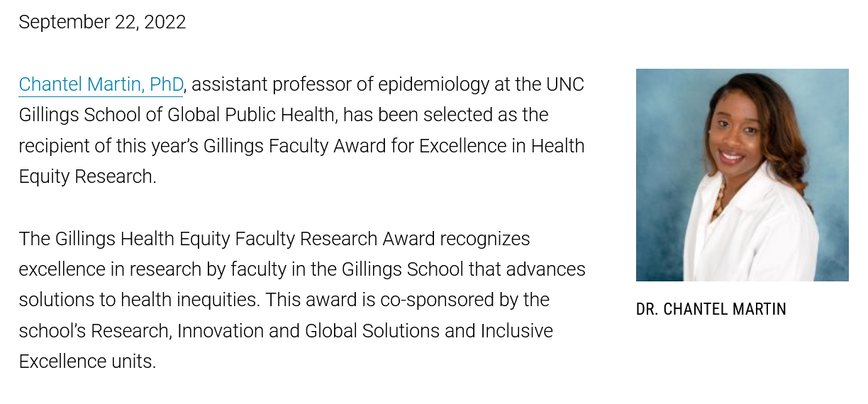Click the word 'co-sponsored' in second paragraph
868x404 pixels.
435,300
